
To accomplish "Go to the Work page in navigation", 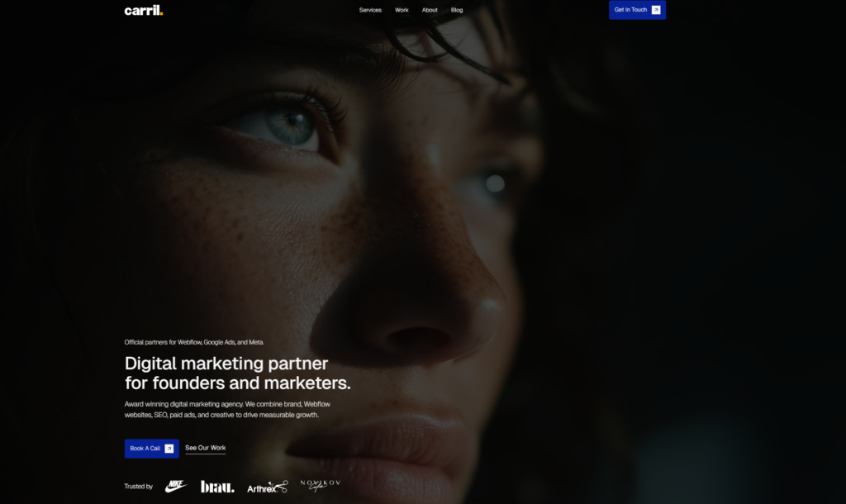I will 402,10.
